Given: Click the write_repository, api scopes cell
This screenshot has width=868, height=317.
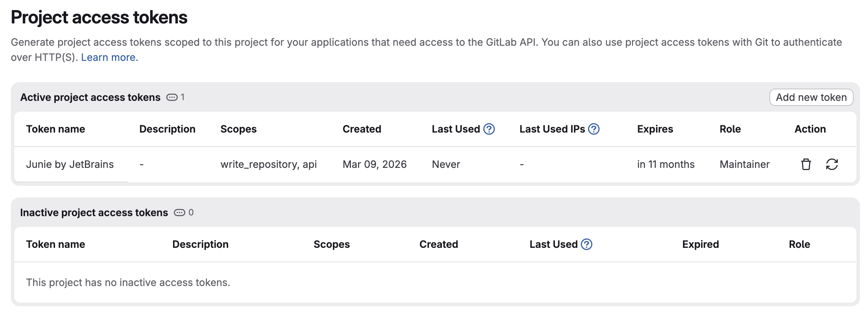Looking at the screenshot, I should click(x=268, y=164).
